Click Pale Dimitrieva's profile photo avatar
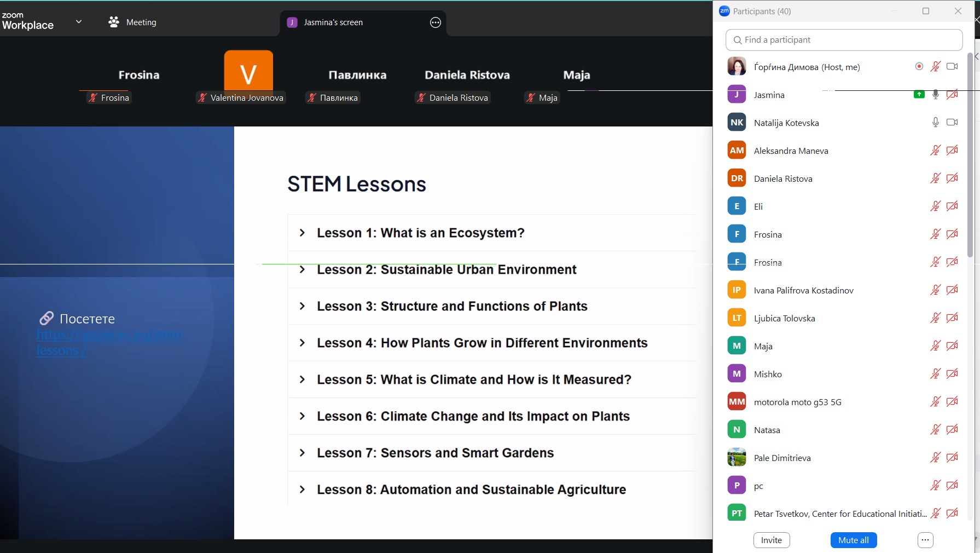 coord(737,458)
